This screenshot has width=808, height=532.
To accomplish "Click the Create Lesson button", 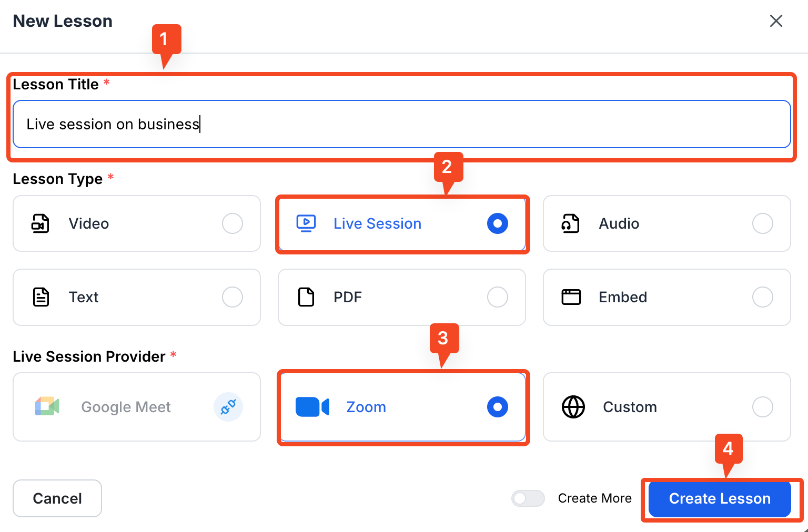I will (720, 498).
